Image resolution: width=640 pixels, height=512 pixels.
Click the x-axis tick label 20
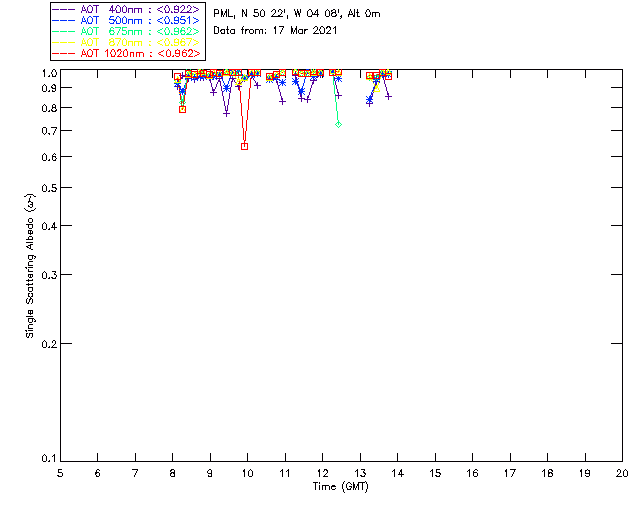point(622,474)
